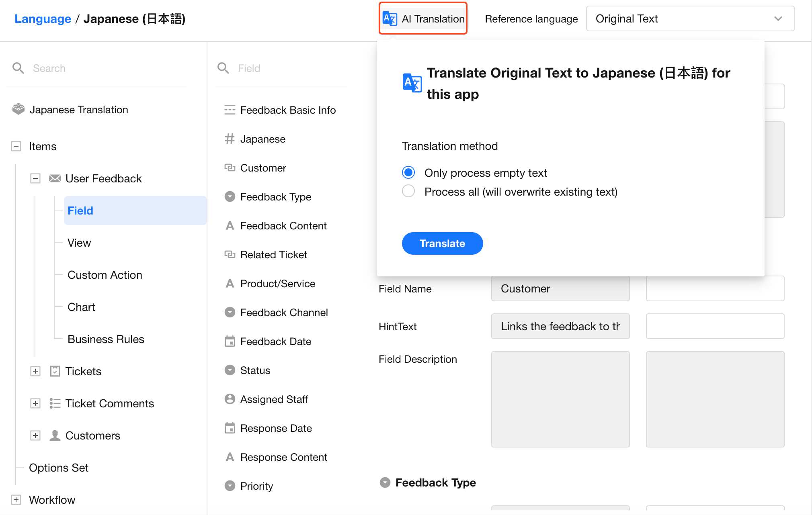Expand the Tickets tree node

pyautogui.click(x=35, y=371)
